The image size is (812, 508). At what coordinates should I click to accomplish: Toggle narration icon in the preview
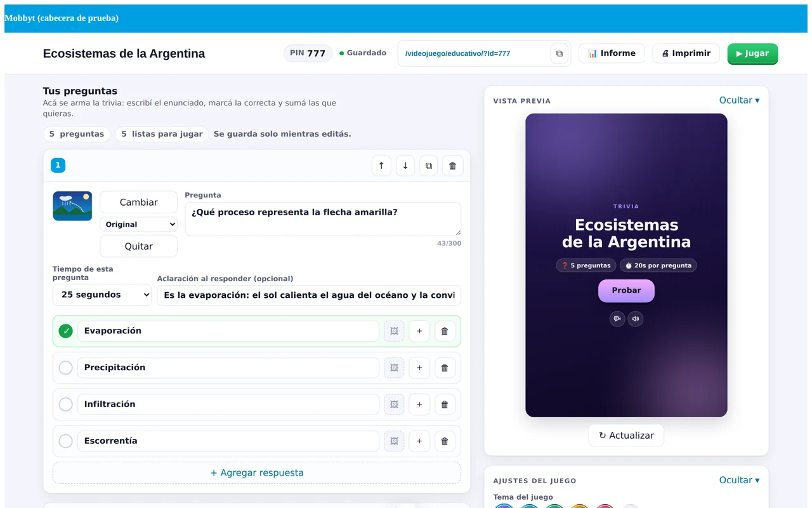(x=617, y=319)
